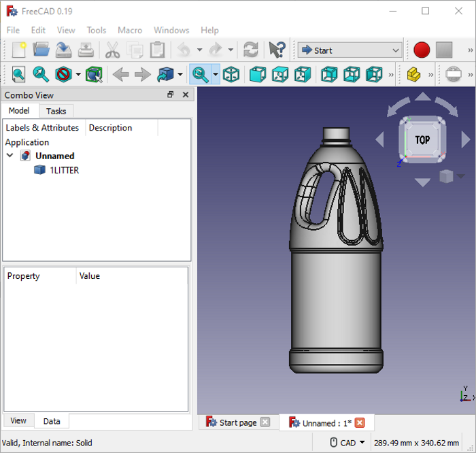The width and height of the screenshot is (476, 453).
Task: Collapse the Unnamed document tree node
Action: click(10, 156)
